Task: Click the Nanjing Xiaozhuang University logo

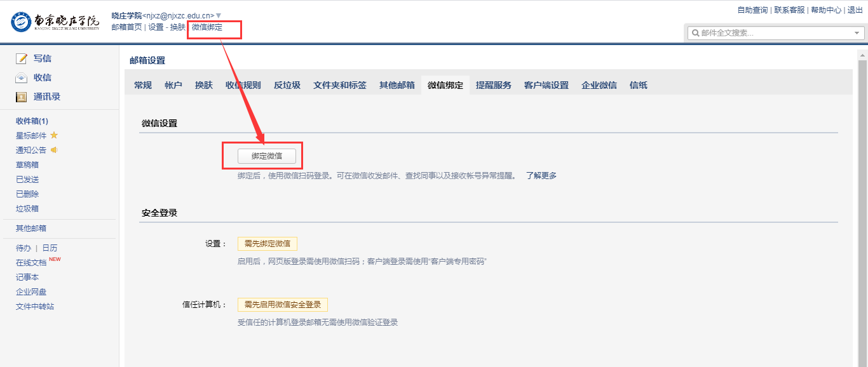Action: [x=55, y=22]
